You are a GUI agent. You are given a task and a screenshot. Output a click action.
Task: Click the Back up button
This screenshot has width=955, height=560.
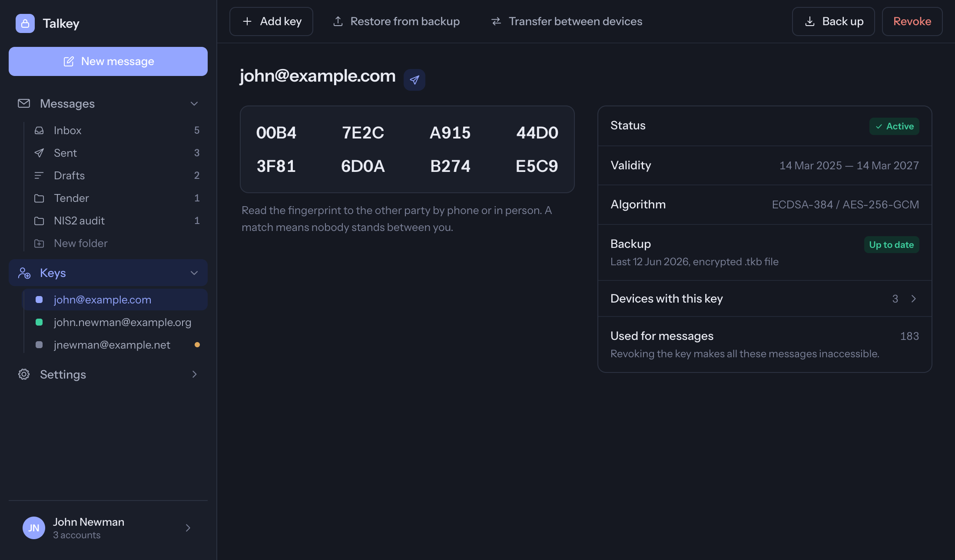[x=833, y=21]
